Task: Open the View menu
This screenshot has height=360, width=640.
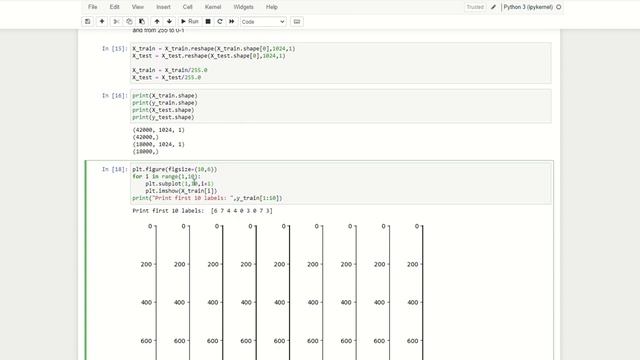Action: click(138, 7)
